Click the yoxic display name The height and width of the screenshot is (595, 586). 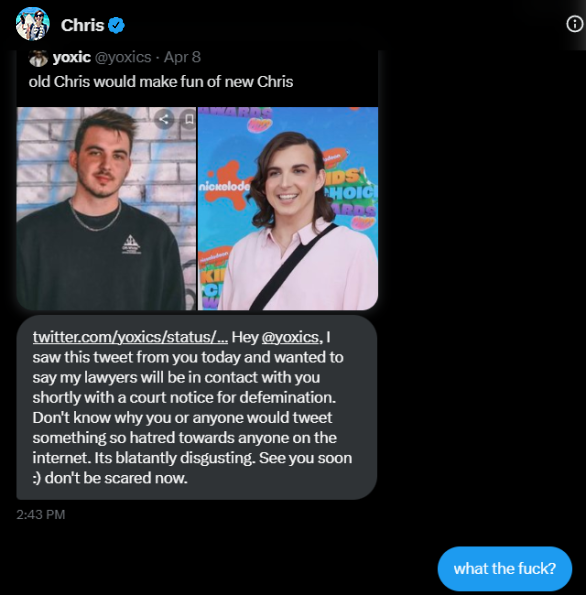(72, 57)
